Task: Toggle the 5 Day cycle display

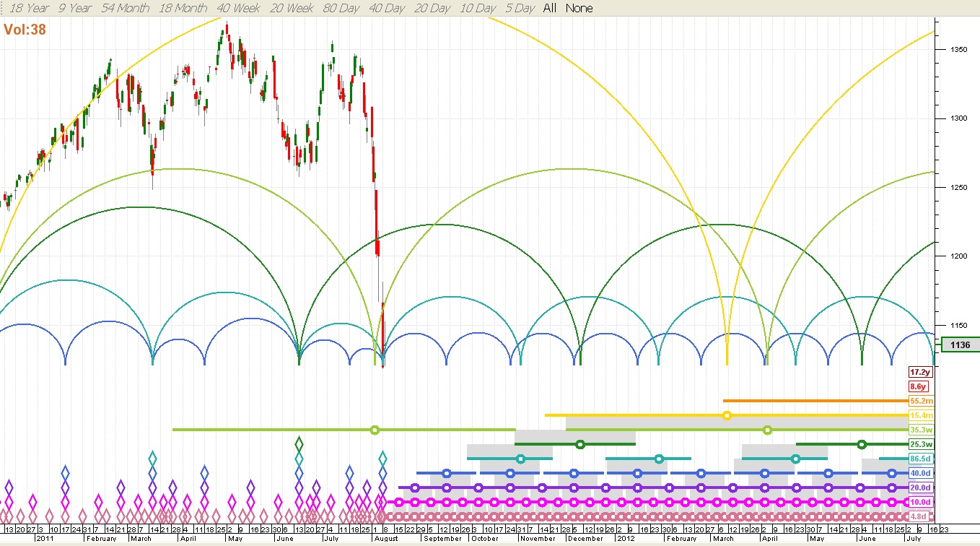Action: pyautogui.click(x=520, y=8)
